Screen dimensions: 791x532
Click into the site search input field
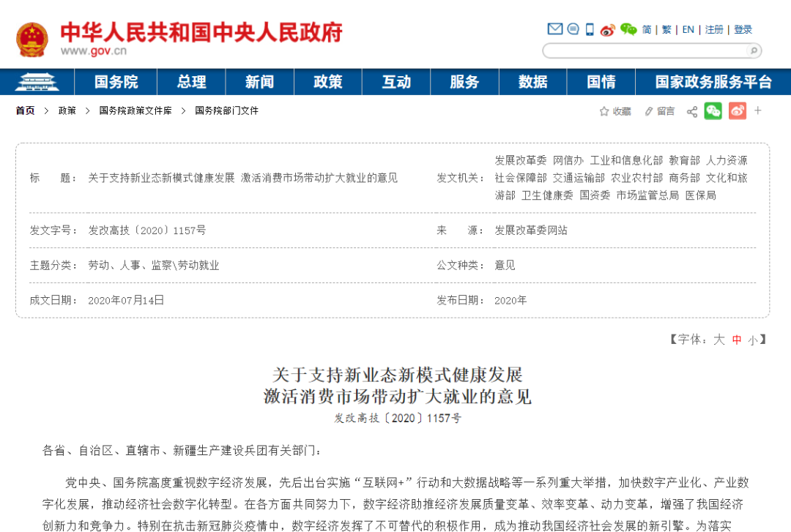point(645,50)
